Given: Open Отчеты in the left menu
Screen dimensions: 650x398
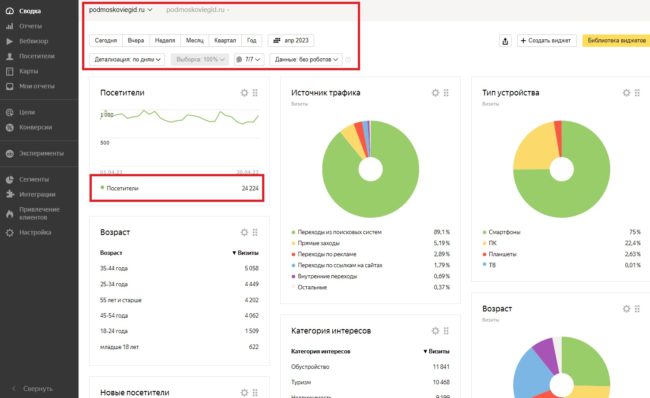Looking at the screenshot, I should (x=30, y=26).
